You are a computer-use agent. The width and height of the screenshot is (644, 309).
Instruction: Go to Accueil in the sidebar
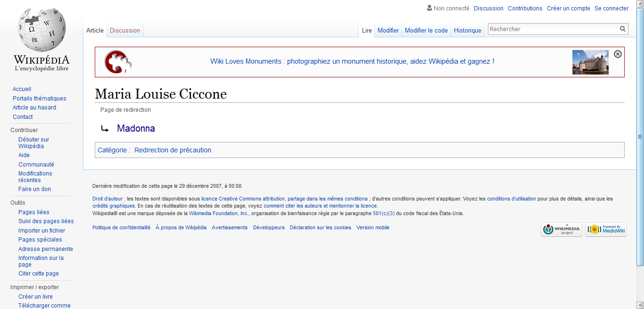[22, 89]
